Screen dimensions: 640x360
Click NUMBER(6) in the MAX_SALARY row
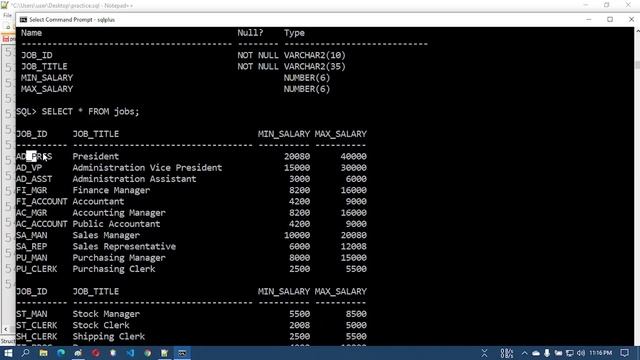click(x=307, y=89)
